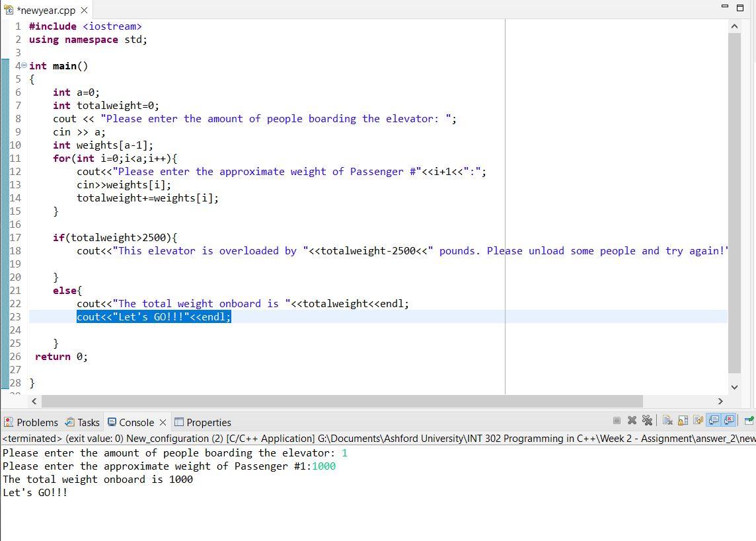Click 'using namespace std;' line
756x541 pixels.
(88, 40)
